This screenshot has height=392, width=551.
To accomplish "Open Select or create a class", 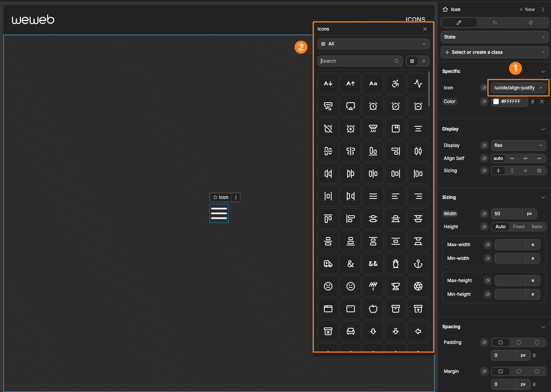I will [495, 52].
